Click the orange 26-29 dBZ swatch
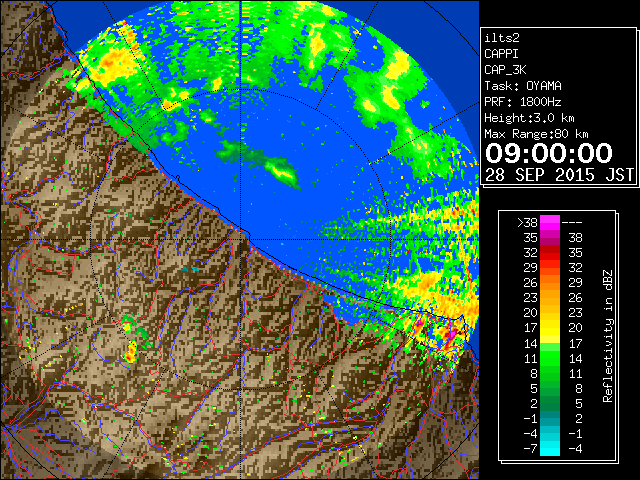 pyautogui.click(x=550, y=283)
